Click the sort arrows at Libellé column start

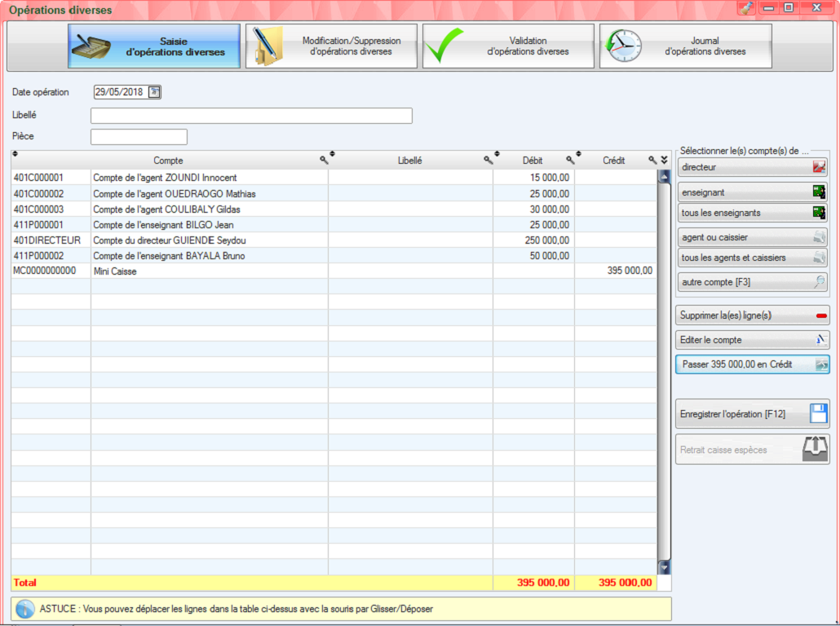pyautogui.click(x=332, y=154)
